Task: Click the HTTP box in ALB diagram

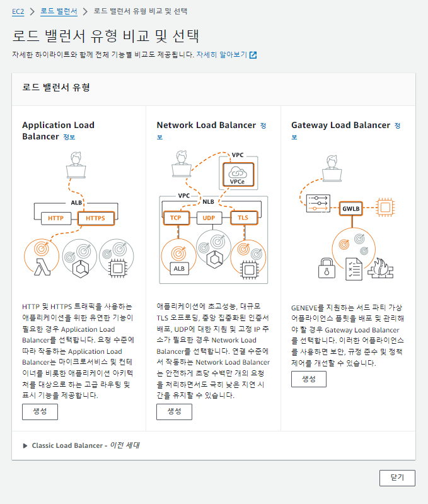Action: (56, 218)
